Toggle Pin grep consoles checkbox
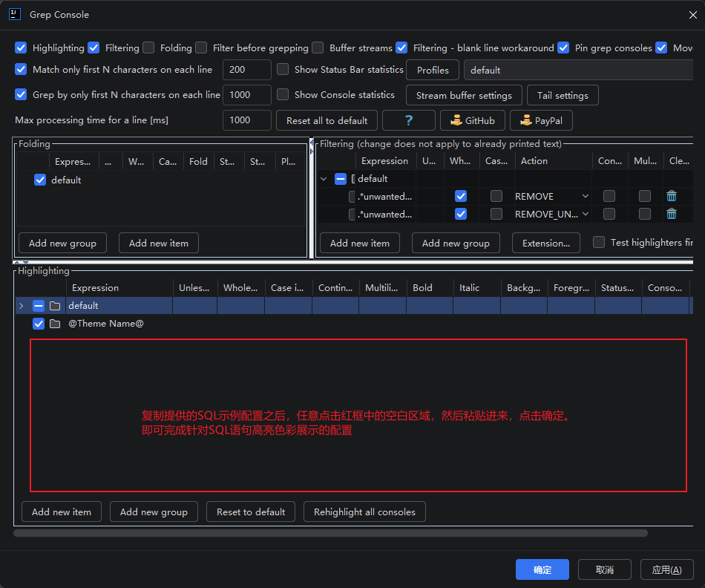The image size is (705, 588). tap(563, 48)
